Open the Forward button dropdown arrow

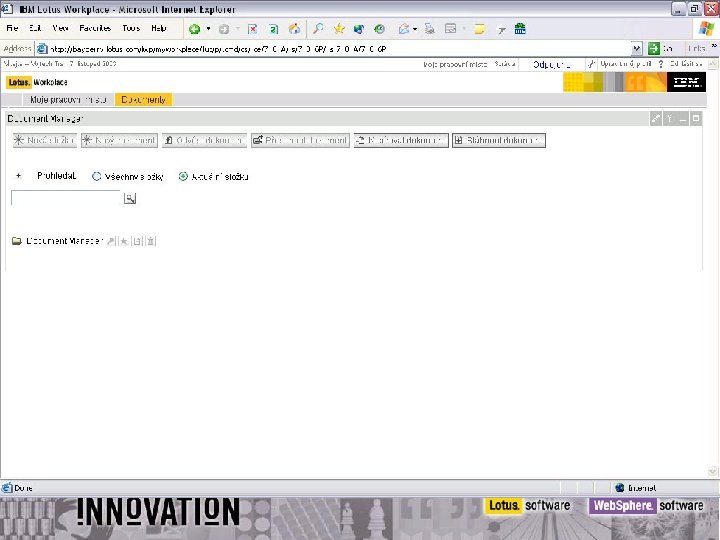click(237, 29)
